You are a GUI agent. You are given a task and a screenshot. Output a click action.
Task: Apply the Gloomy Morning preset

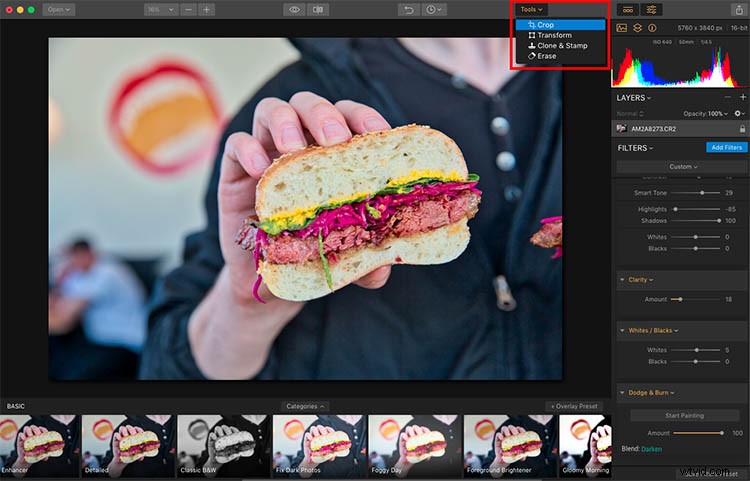click(x=585, y=446)
